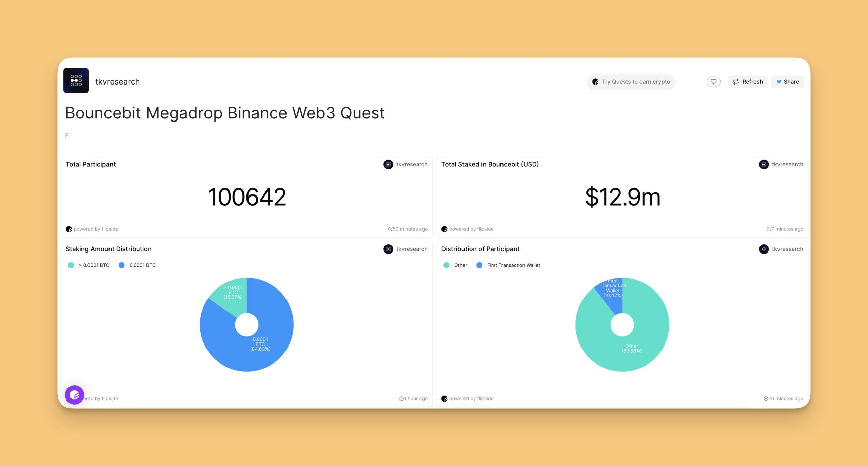Share dashboard via Twitter Share button
This screenshot has width=868, height=466.
tap(787, 82)
